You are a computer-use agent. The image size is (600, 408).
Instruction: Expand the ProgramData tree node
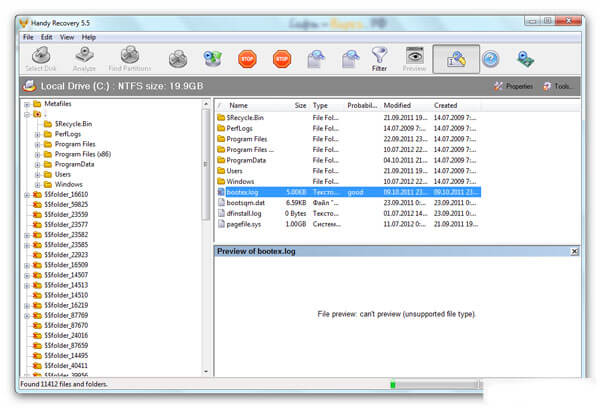(x=38, y=165)
